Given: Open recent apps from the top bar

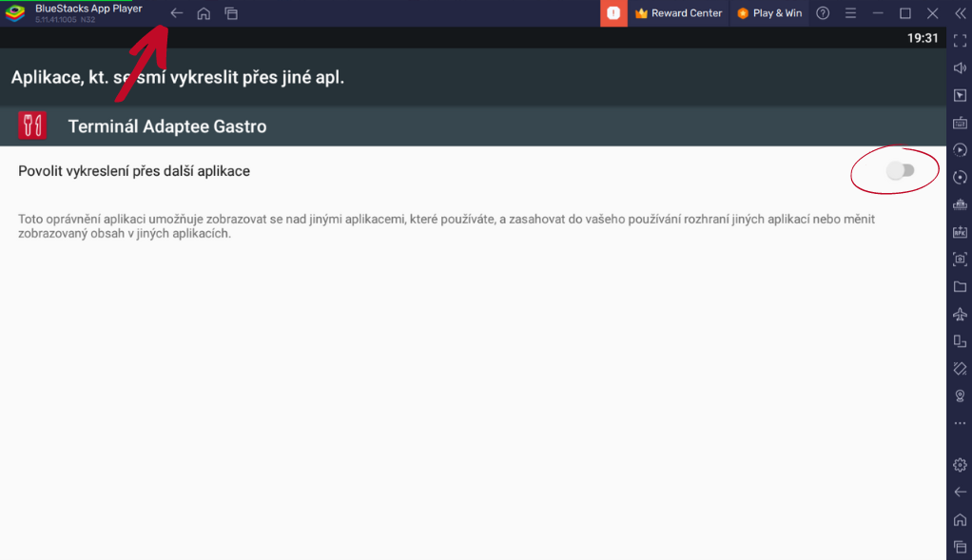Looking at the screenshot, I should 231,13.
